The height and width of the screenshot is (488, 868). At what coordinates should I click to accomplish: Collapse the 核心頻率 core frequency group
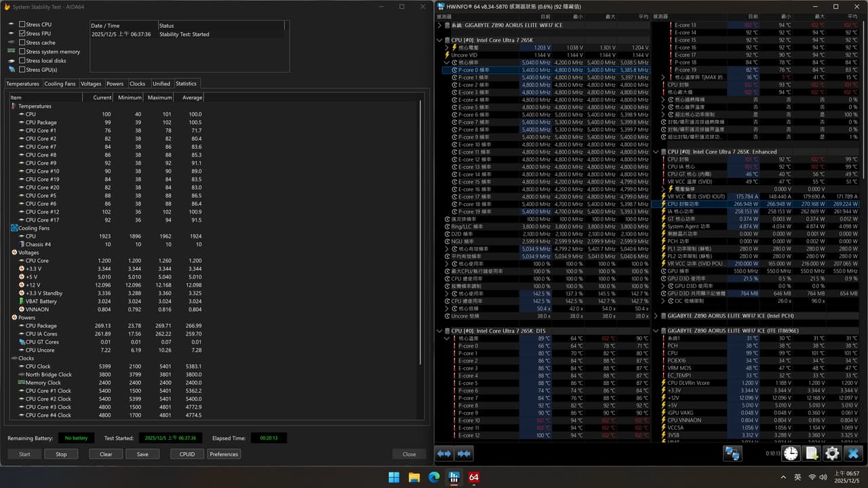pyautogui.click(x=446, y=62)
